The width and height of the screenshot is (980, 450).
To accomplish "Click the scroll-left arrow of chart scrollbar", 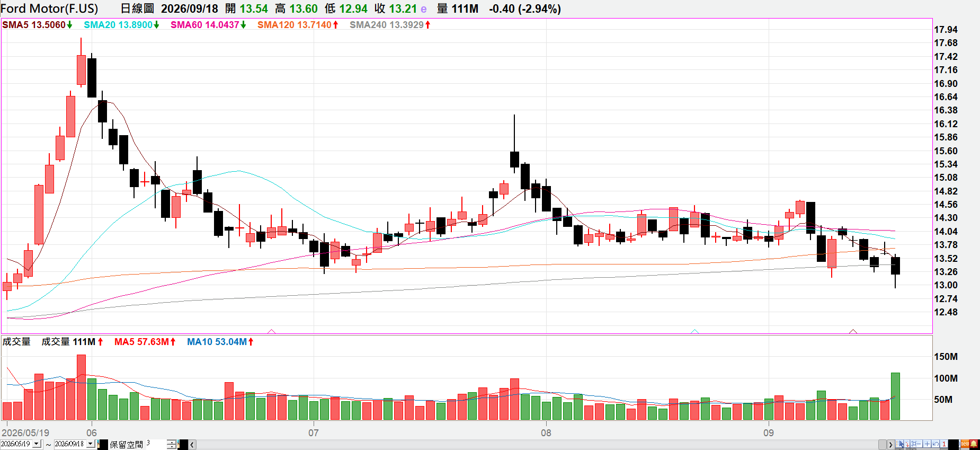I will coord(192,445).
